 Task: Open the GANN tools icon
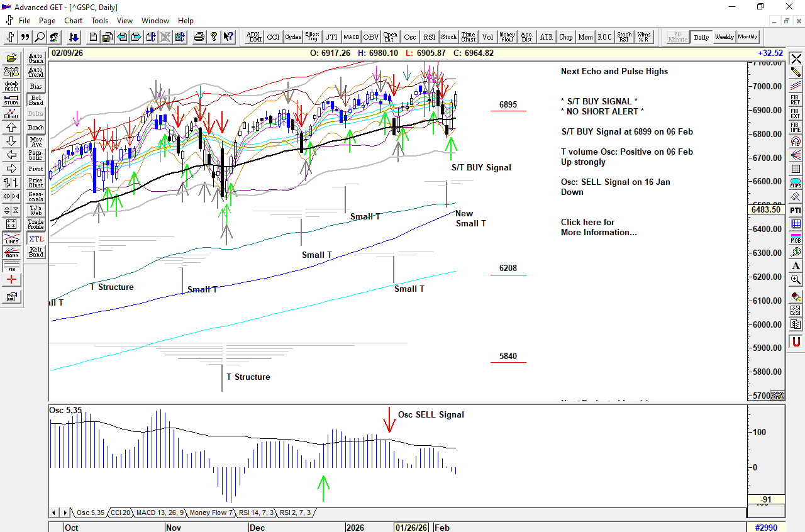coord(11,253)
